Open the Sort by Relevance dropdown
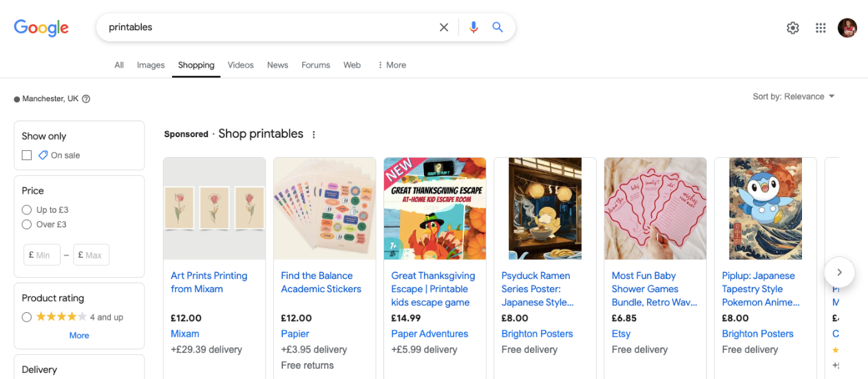Screen dimensions: 868x379 pyautogui.click(x=793, y=96)
